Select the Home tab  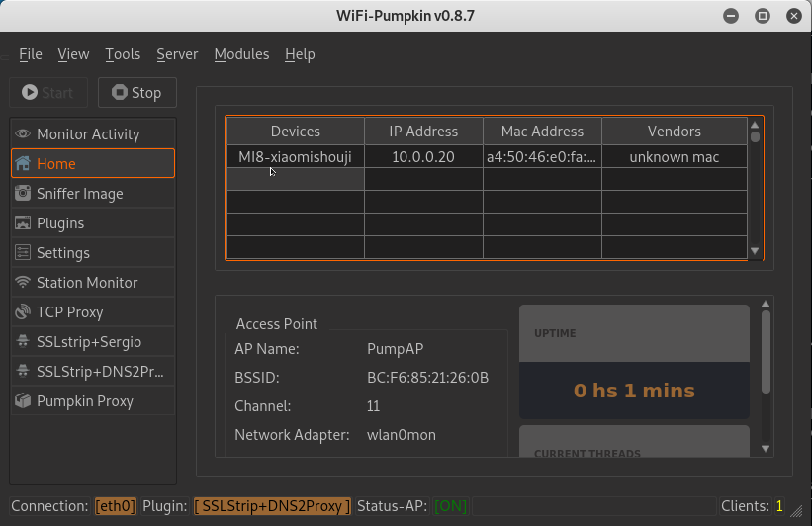(x=93, y=163)
